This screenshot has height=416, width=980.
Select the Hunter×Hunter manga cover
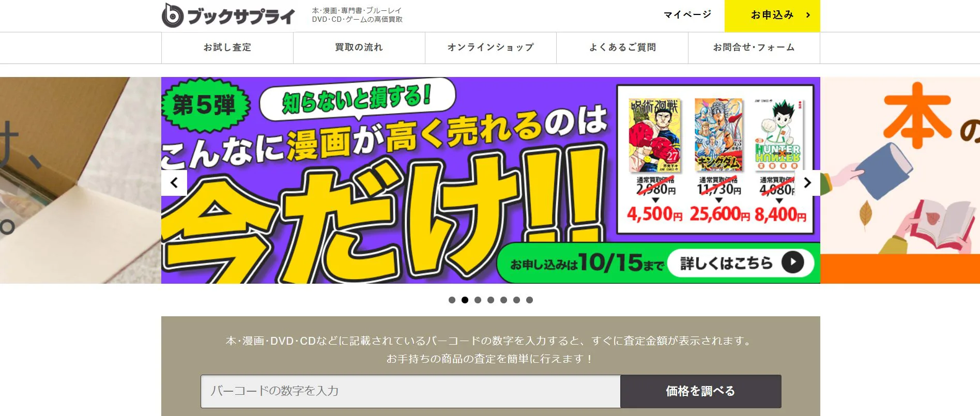pyautogui.click(x=779, y=135)
